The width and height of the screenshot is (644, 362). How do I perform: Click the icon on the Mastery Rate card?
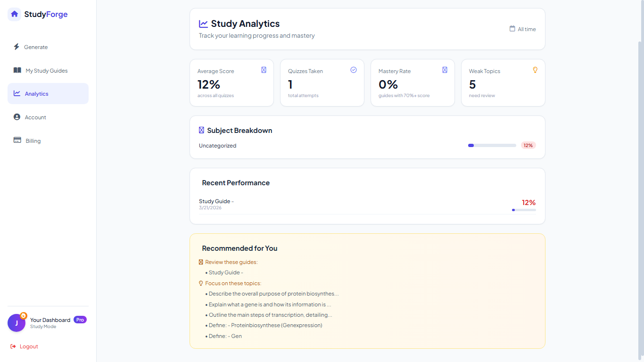[445, 69]
